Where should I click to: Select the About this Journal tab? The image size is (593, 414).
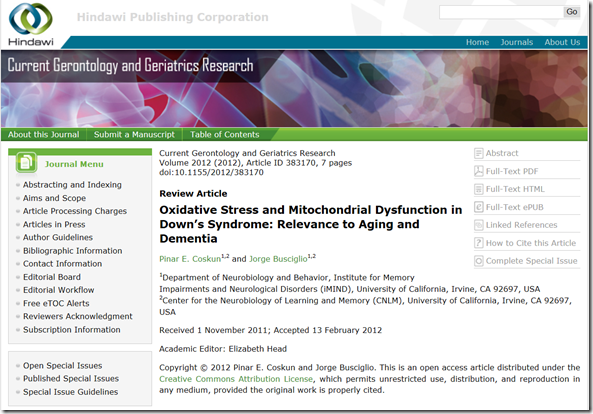(43, 135)
